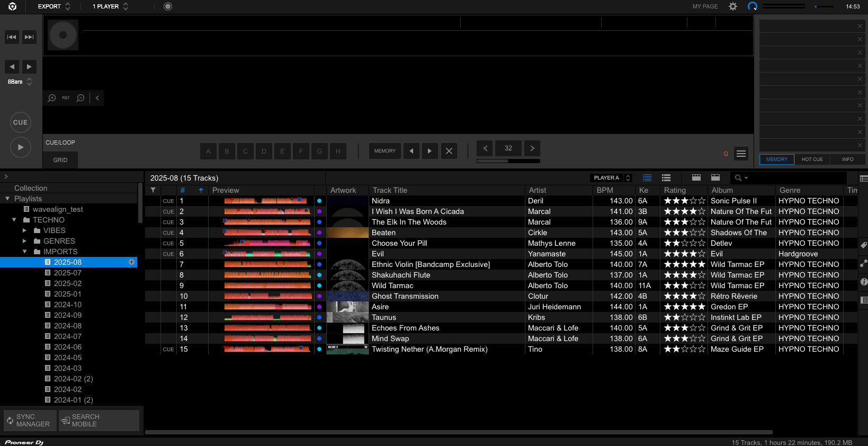Go to previous memory cue
The image size is (868, 446).
coord(411,151)
